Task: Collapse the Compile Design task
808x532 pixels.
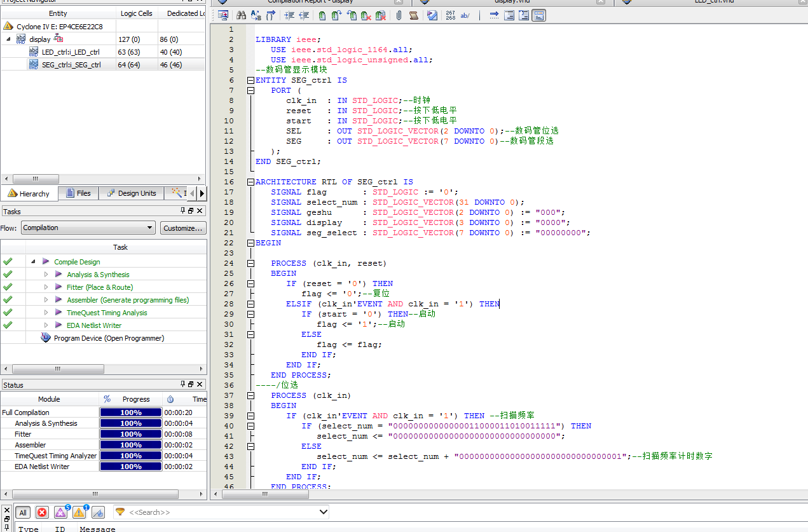Action: click(33, 261)
